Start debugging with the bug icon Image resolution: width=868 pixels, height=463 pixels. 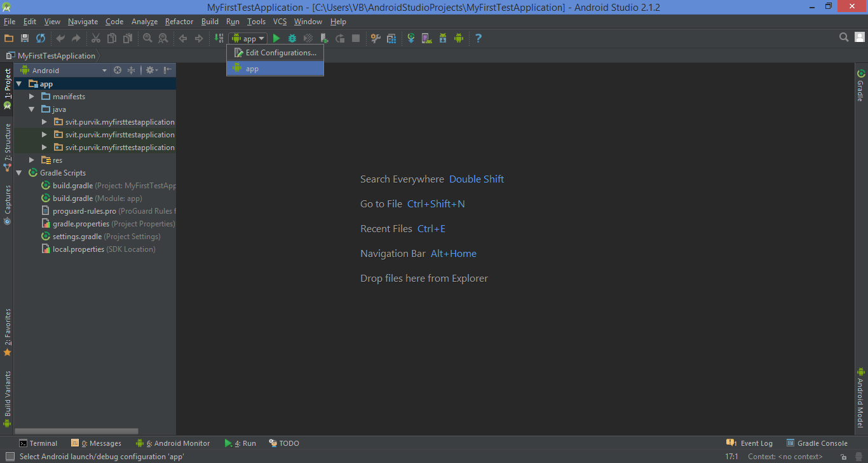coord(292,38)
